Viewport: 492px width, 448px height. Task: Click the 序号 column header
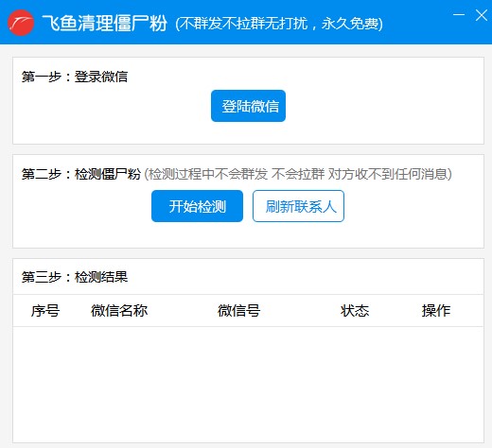point(45,311)
